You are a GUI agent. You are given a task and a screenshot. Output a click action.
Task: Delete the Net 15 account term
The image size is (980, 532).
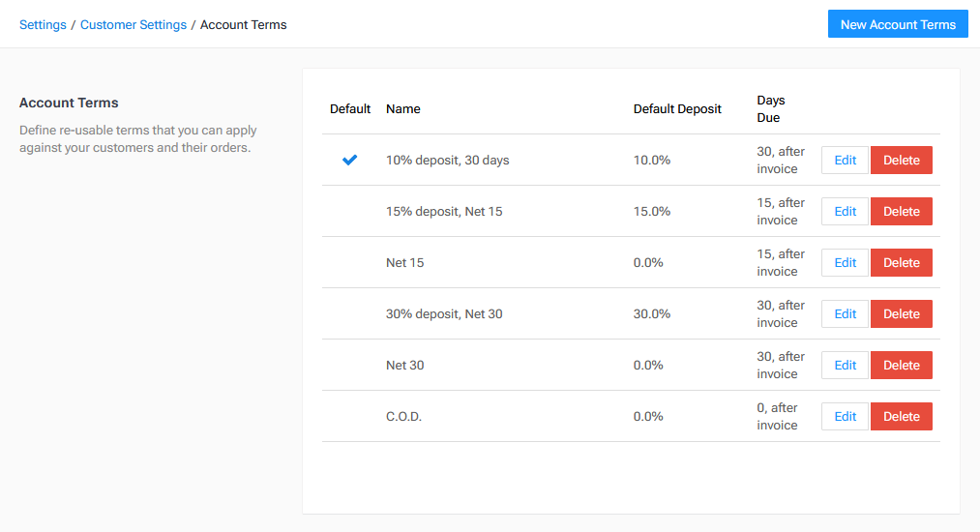pyautogui.click(x=901, y=263)
